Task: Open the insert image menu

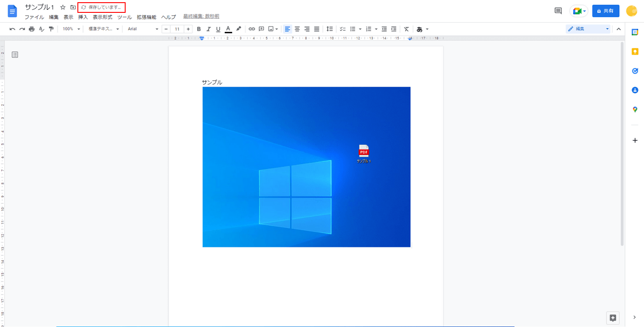Action: [x=273, y=29]
